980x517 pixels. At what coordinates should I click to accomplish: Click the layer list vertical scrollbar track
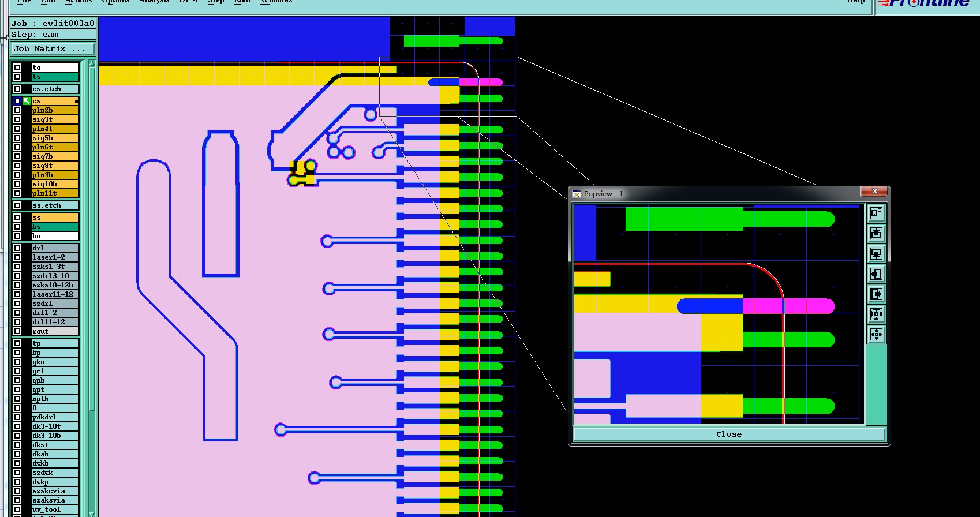[92, 289]
